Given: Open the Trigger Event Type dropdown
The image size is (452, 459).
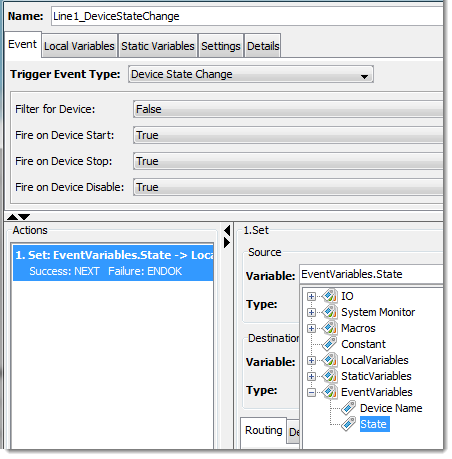Looking at the screenshot, I should 251,74.
